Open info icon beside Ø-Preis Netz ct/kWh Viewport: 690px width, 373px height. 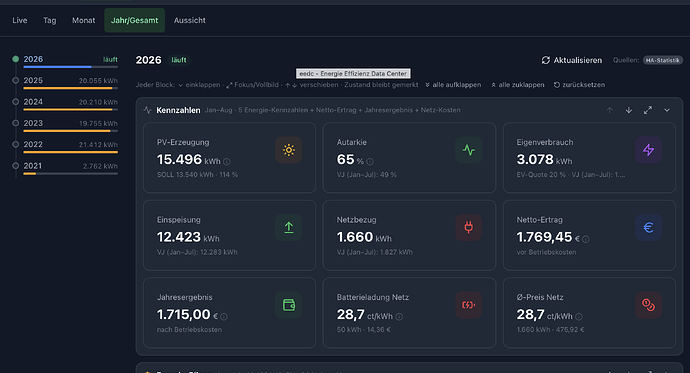point(579,317)
